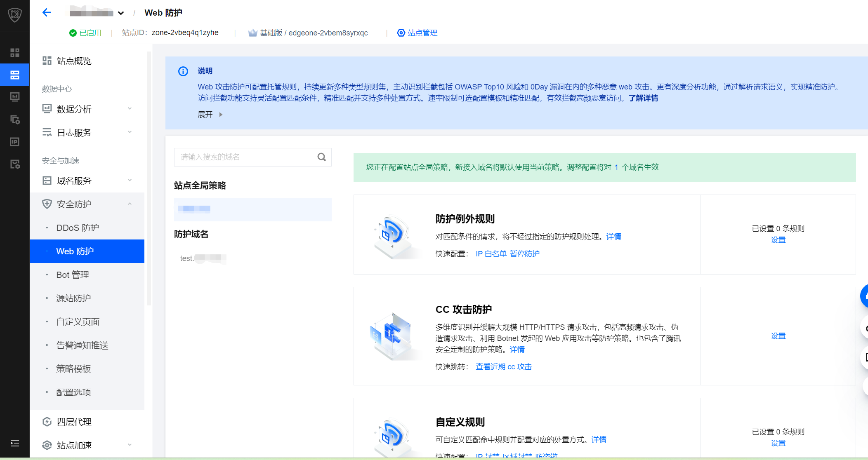
Task: Click the green 已启用 status icon
Action: [x=73, y=33]
